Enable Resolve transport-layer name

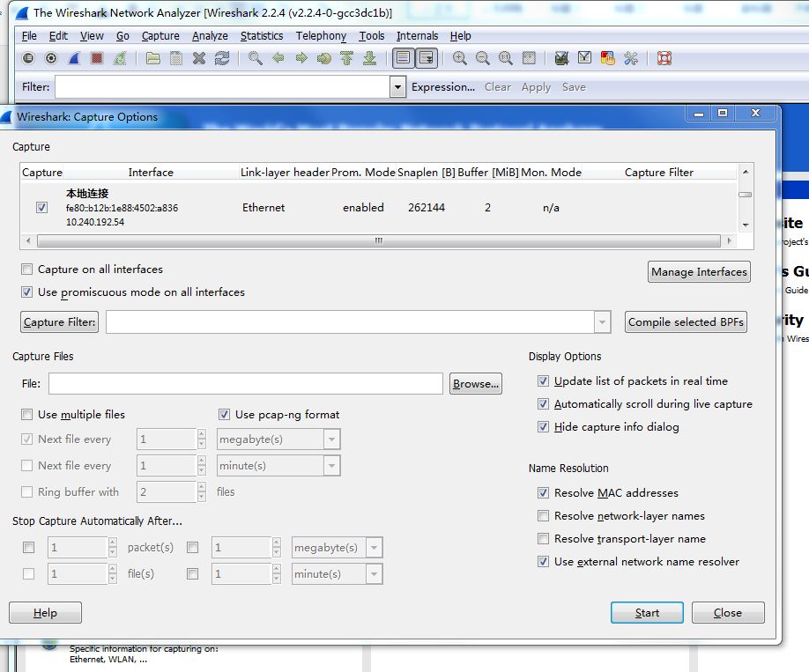pyautogui.click(x=543, y=538)
